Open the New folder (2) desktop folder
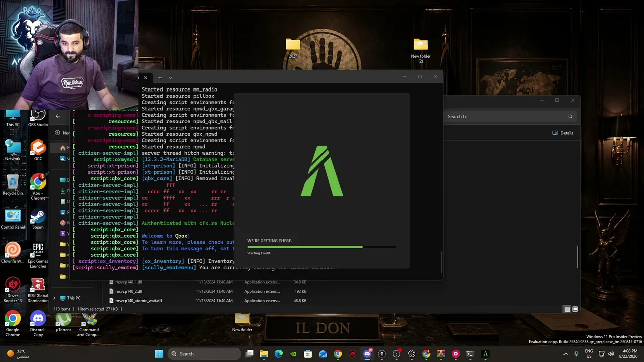 421,50
